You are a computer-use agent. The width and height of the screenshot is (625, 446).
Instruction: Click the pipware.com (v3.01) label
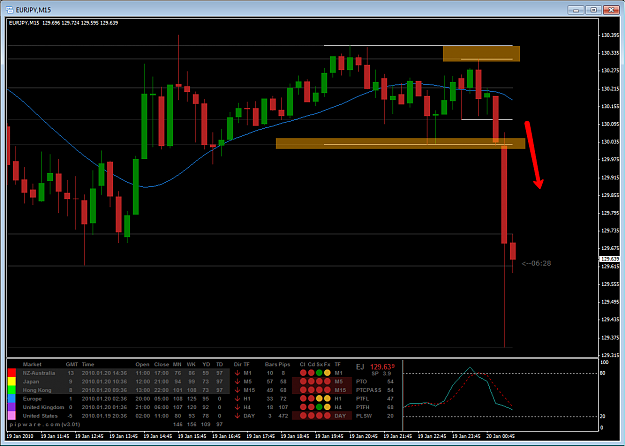pos(45,424)
